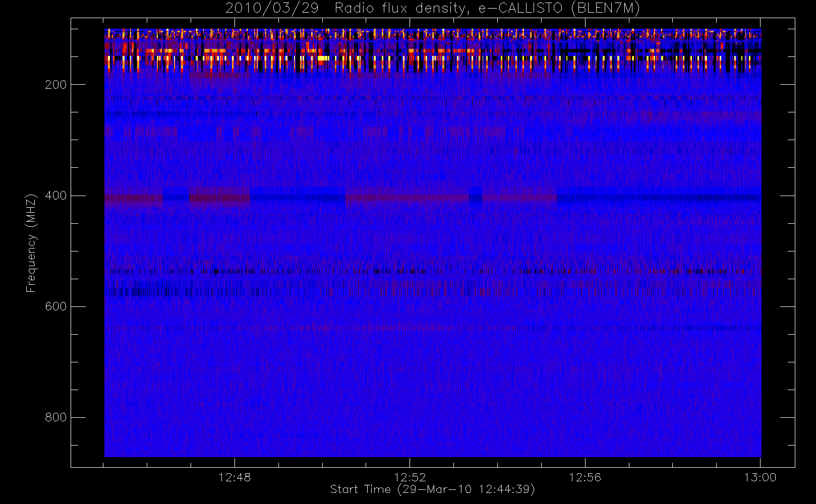The image size is (816, 504).
Task: Click the 12:48 time tick label
Action: click(235, 477)
